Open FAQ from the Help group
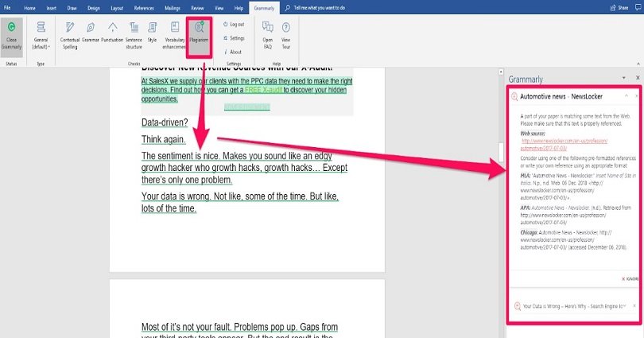The height and width of the screenshot is (338, 644). point(268,36)
